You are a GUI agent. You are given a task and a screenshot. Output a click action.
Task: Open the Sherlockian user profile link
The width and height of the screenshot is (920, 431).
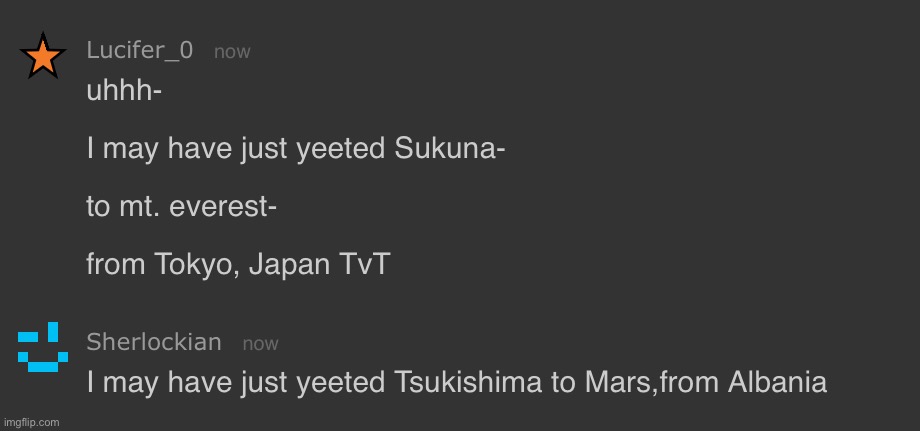(154, 342)
